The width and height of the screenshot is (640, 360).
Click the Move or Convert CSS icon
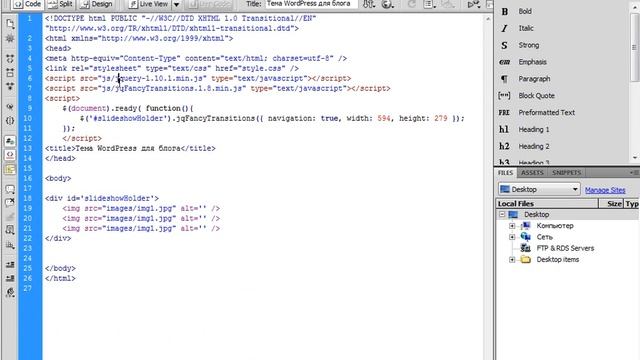(x=10, y=245)
